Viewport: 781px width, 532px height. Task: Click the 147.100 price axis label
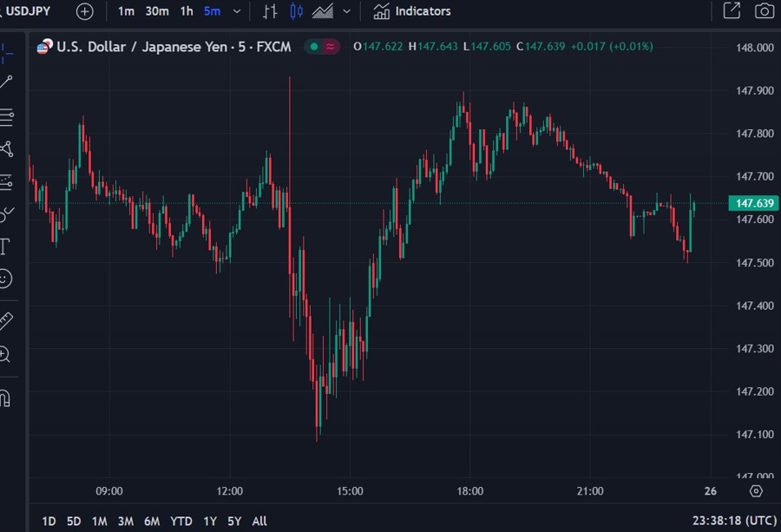755,435
